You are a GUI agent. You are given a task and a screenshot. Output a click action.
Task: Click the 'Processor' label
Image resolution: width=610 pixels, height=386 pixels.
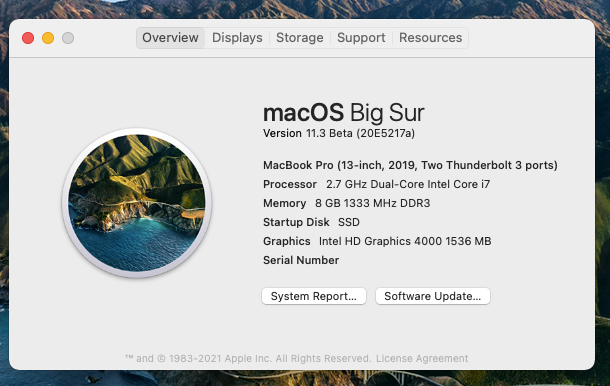coord(290,184)
